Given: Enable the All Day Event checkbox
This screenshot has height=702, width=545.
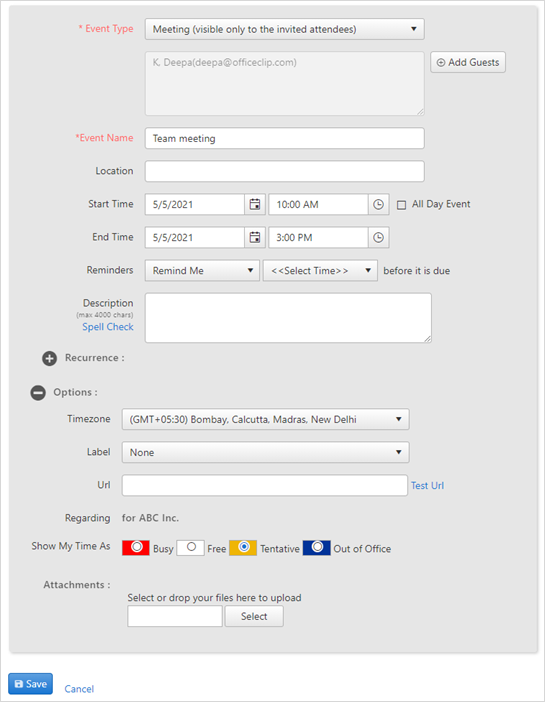Looking at the screenshot, I should click(402, 205).
